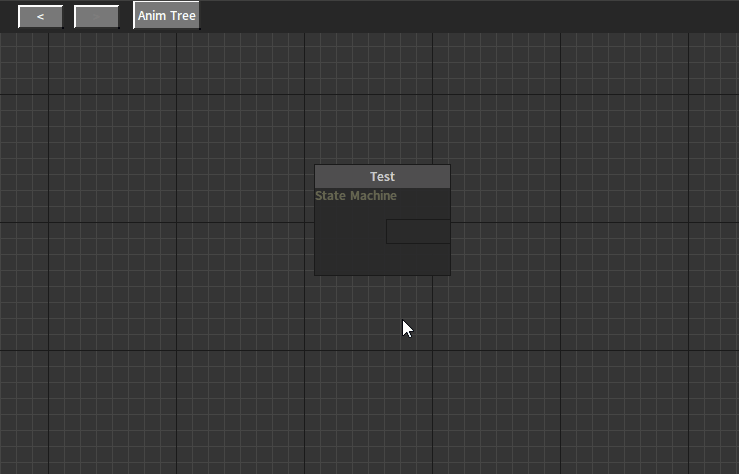Click the output slot box on Test node

point(418,231)
